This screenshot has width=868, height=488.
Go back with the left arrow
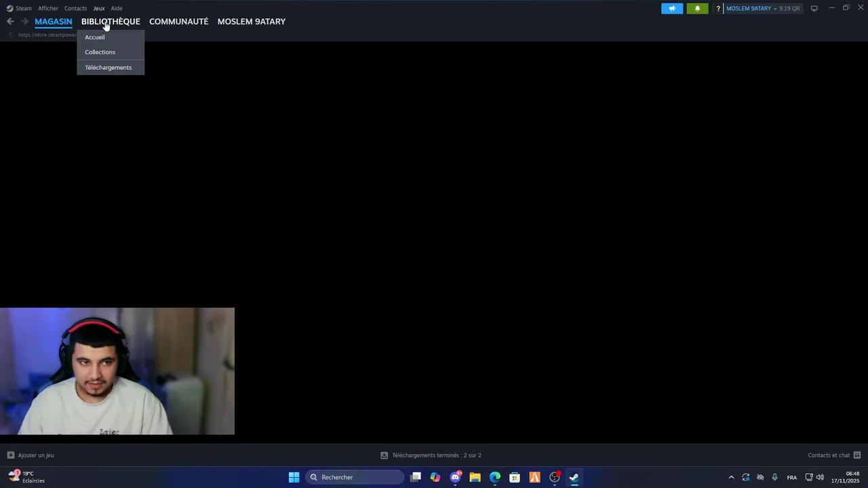coord(10,22)
